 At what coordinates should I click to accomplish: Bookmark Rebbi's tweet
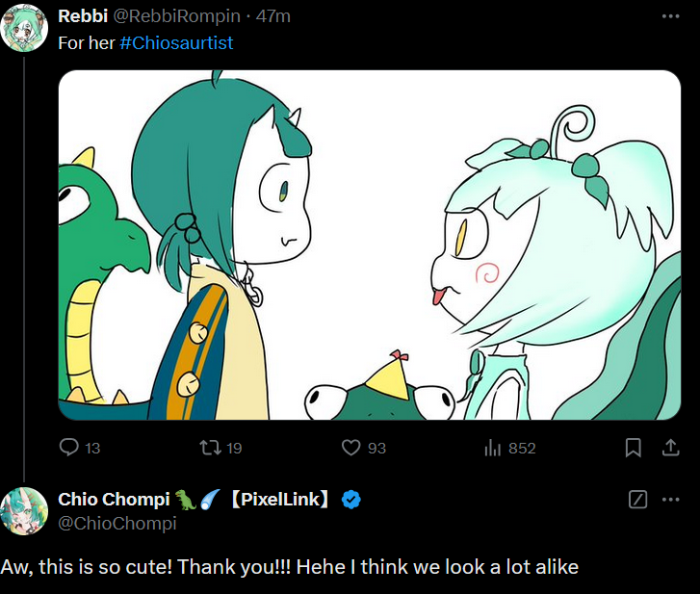[633, 447]
